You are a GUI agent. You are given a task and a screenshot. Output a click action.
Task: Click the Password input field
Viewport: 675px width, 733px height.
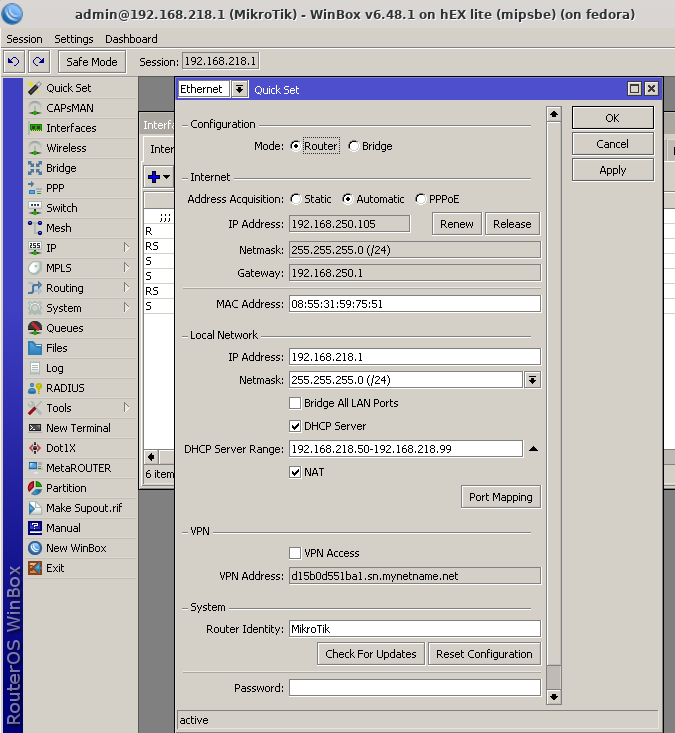pyautogui.click(x=415, y=688)
